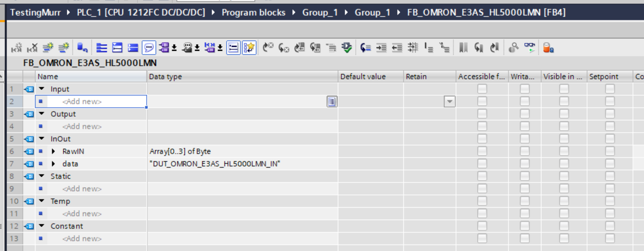Viewport: 644px width, 251px height.
Task: Check Setpoint checkbox in the data row
Action: pos(610,164)
